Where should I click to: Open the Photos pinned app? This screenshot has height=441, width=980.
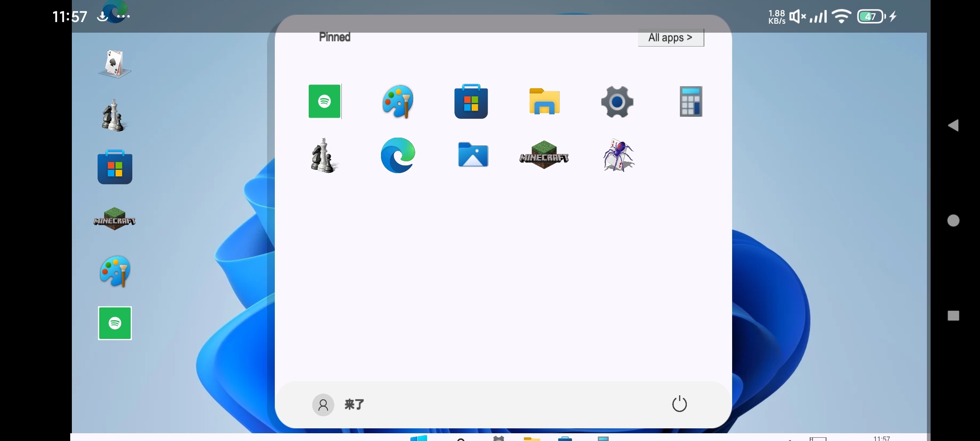pyautogui.click(x=473, y=155)
